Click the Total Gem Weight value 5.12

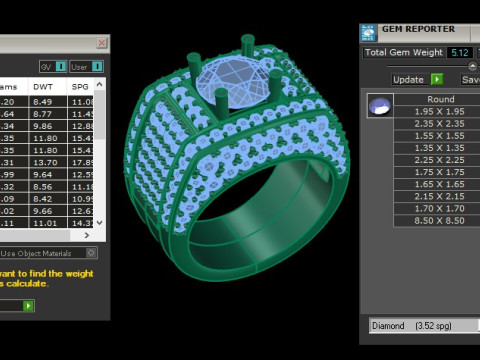click(x=460, y=53)
